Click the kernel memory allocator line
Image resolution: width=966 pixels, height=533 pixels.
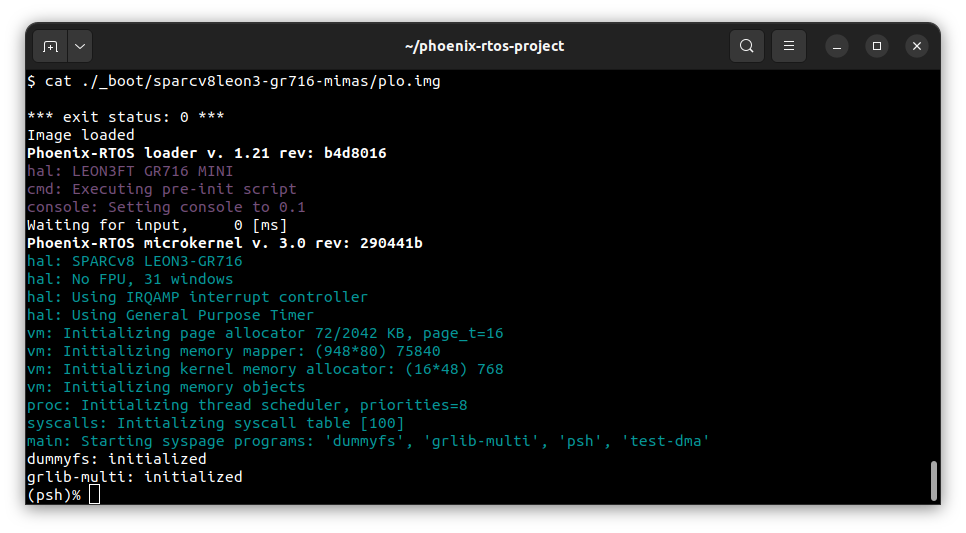[266, 369]
